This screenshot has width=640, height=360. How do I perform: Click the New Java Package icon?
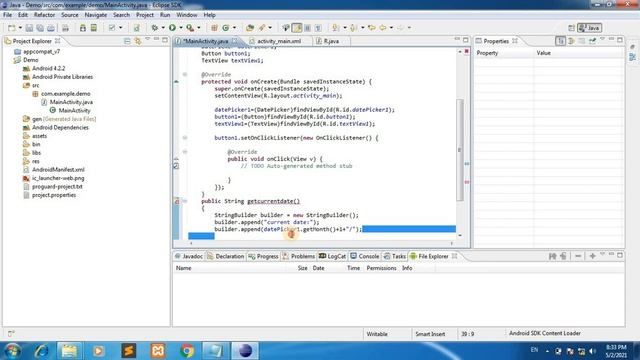(x=214, y=28)
